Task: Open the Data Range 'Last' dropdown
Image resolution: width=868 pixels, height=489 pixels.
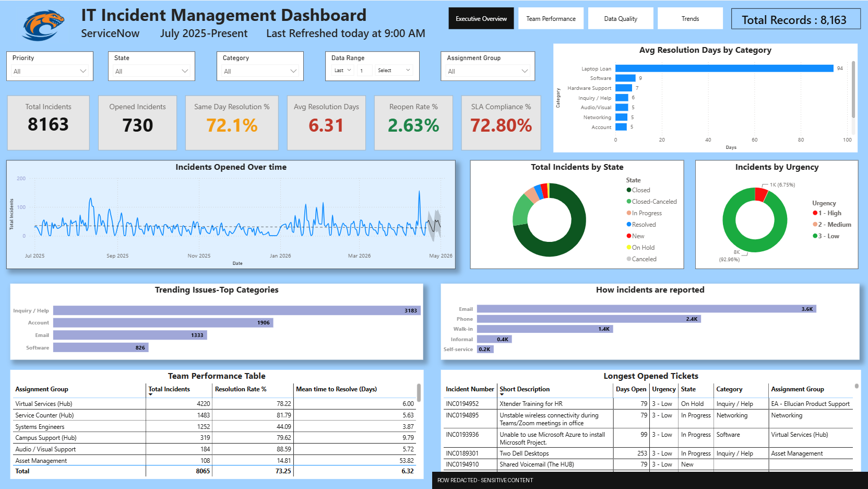Action: 342,71
